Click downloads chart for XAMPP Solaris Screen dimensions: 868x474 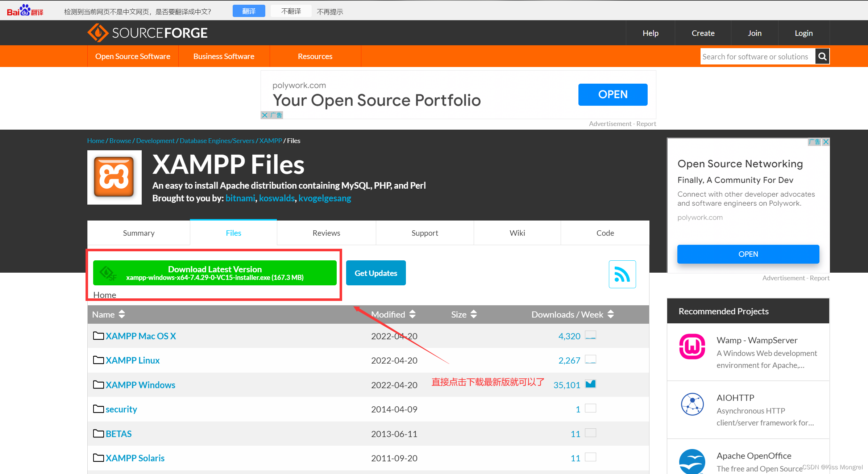590,457
